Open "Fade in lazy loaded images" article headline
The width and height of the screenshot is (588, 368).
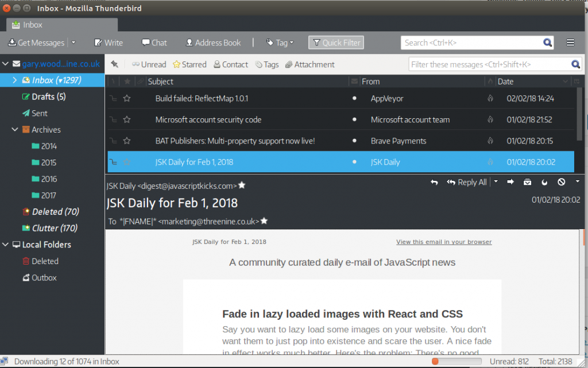pyautogui.click(x=342, y=314)
